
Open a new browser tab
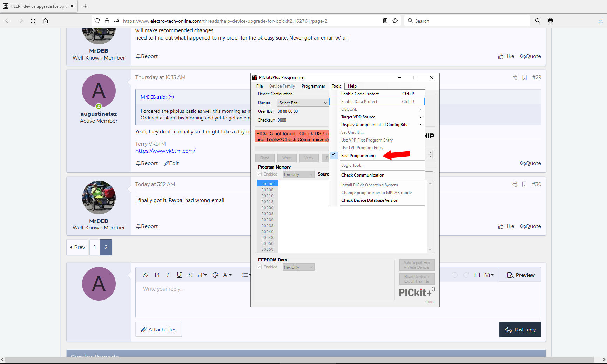[x=85, y=6]
